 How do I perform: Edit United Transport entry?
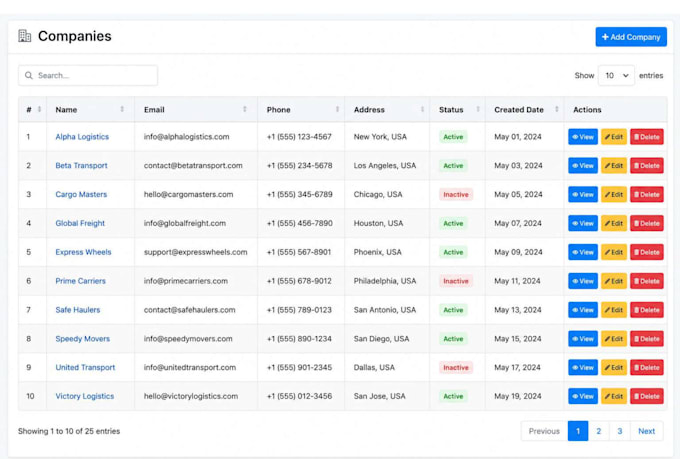(x=614, y=367)
